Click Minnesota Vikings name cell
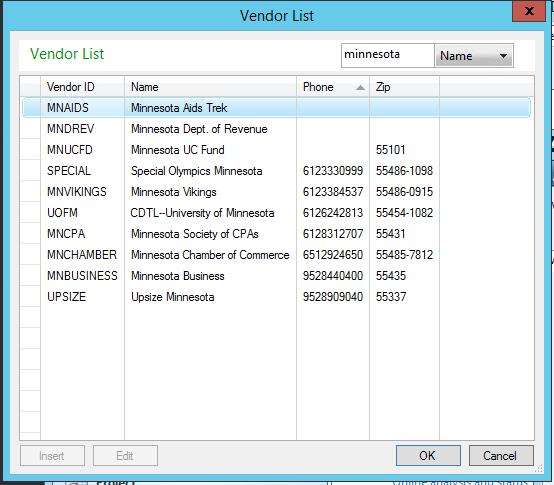Screen dimensions: 554x485 tap(173, 192)
